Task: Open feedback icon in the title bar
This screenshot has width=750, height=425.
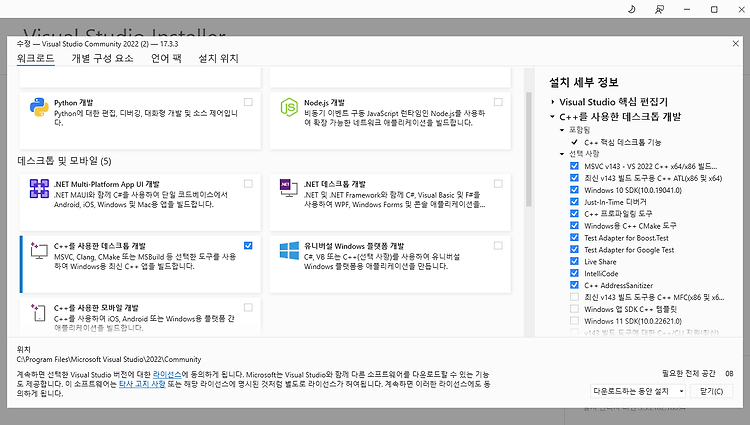Action: (659, 9)
